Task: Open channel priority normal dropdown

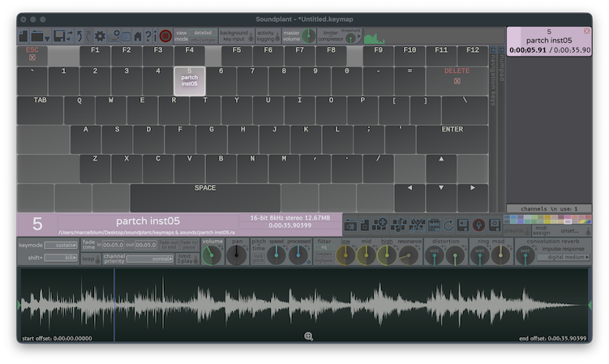Action: click(150, 259)
